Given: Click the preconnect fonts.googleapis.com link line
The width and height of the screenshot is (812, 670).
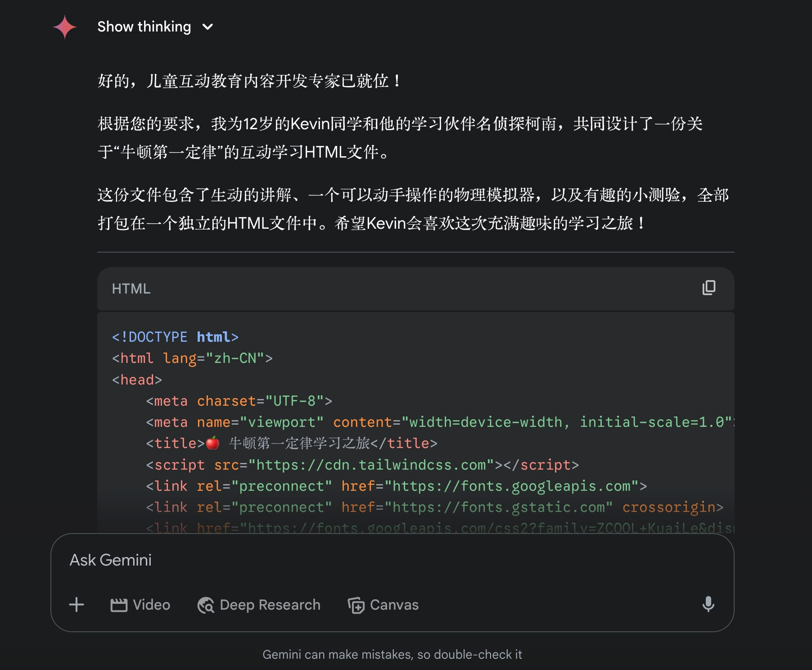Looking at the screenshot, I should click(396, 486).
